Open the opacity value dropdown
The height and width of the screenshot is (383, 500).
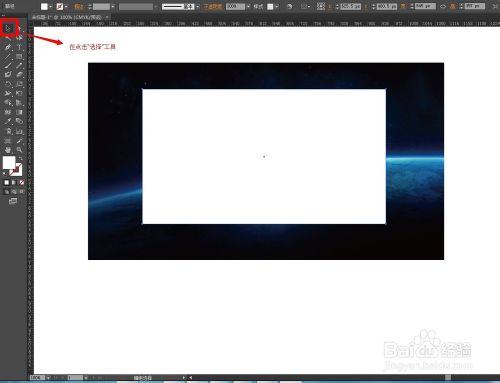click(x=248, y=6)
